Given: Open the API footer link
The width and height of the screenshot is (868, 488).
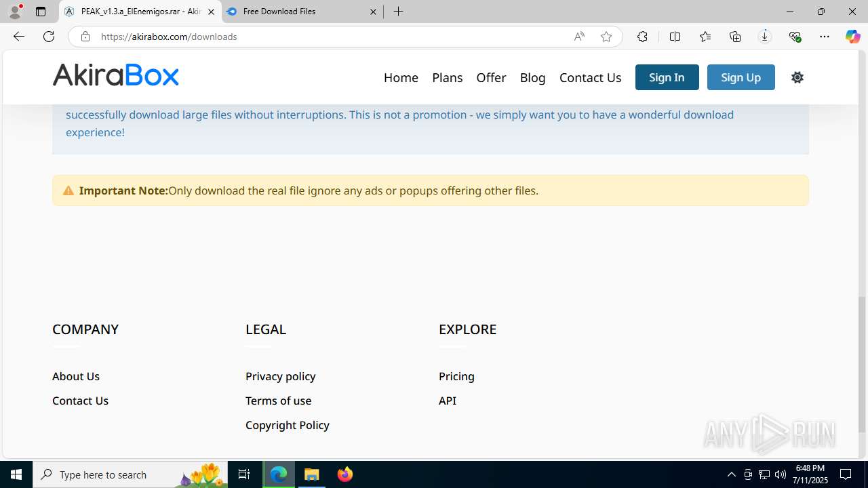Looking at the screenshot, I should coord(448,401).
